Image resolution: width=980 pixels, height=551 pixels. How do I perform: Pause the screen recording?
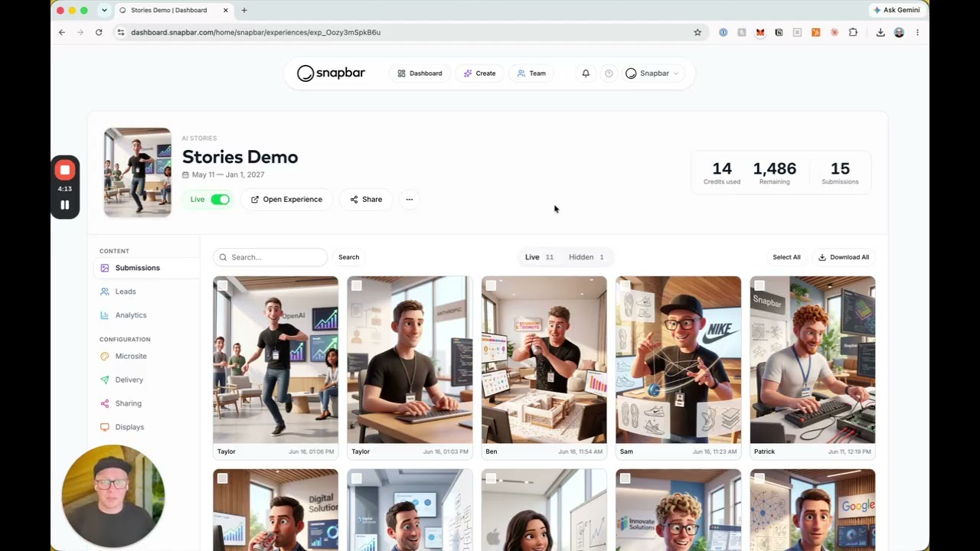point(65,205)
